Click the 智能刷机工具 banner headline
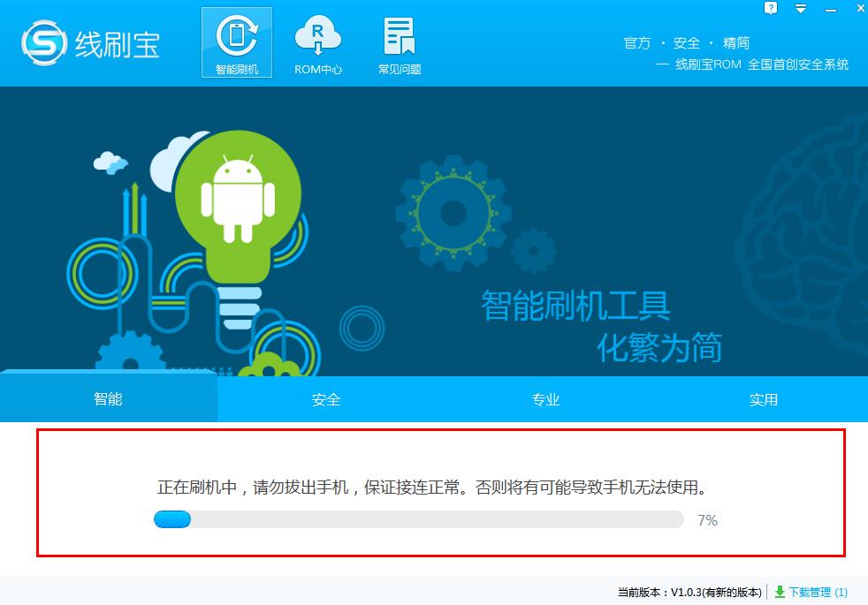 [x=575, y=306]
